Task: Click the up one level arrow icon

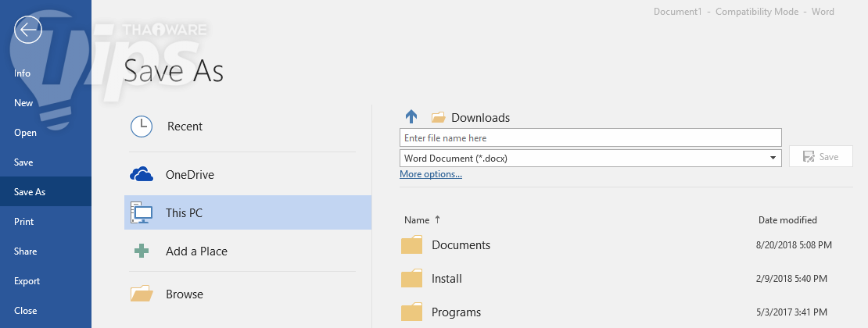Action: 411,117
